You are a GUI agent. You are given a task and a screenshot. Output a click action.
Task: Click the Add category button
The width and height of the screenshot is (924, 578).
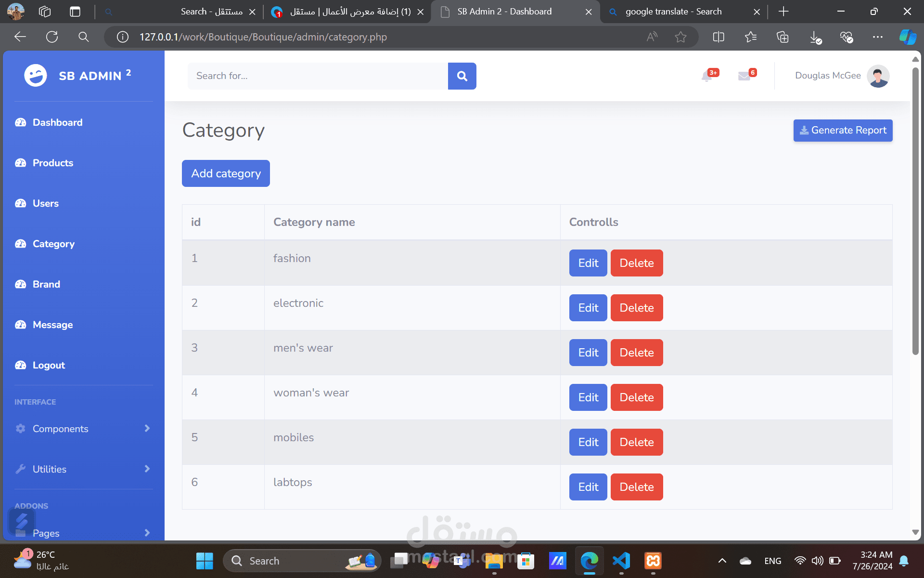pos(226,173)
